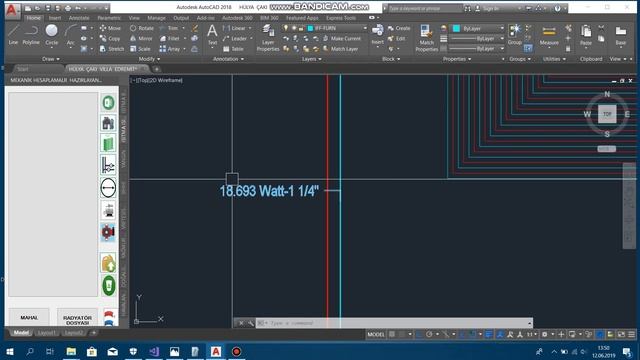Toggle MODEL space button in status bar
640x360 pixels.
(x=376, y=334)
